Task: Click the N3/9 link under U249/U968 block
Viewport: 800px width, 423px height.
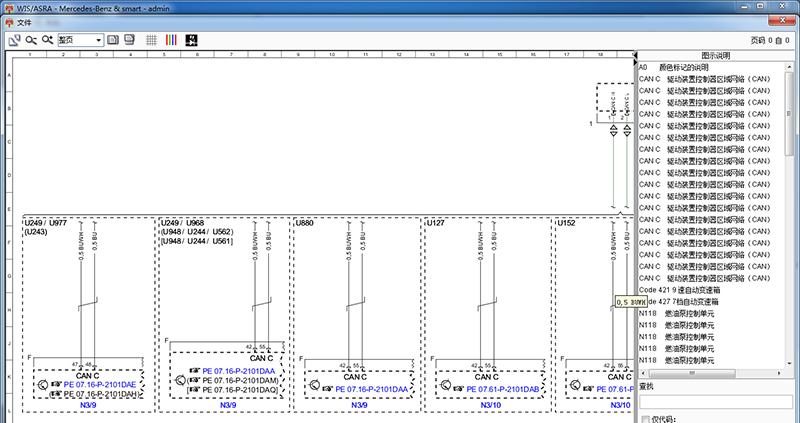Action: click(228, 405)
